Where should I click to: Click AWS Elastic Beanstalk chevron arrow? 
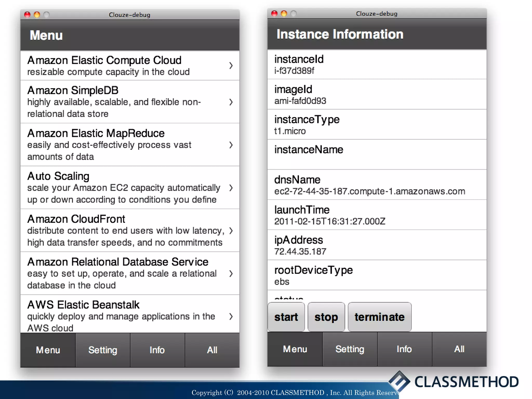[x=231, y=316]
